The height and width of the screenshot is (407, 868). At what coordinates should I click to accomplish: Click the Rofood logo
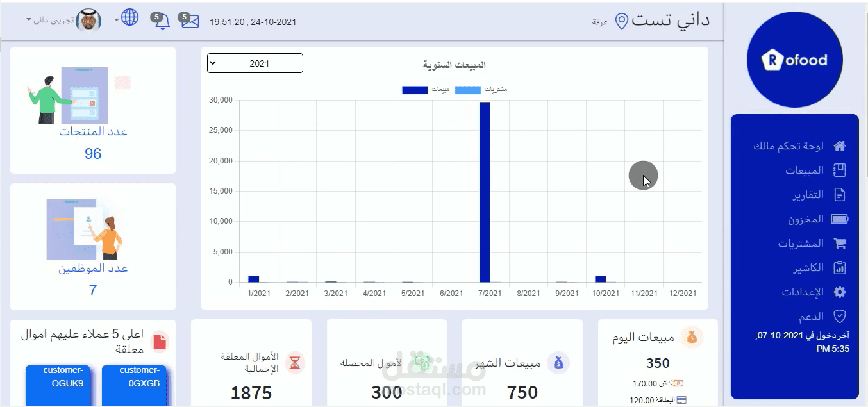795,60
